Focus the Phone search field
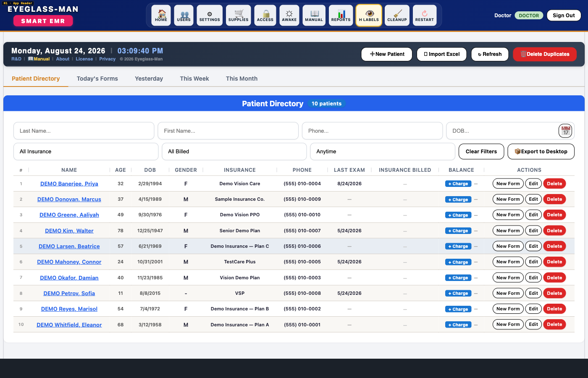This screenshot has height=378, width=588. [372, 131]
